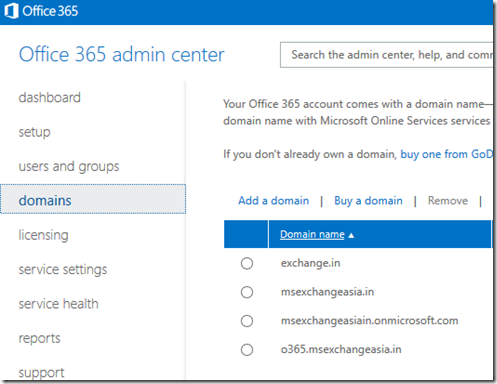The width and height of the screenshot is (497, 384).
Task: Click the Office 365 admin center title
Action: [122, 54]
